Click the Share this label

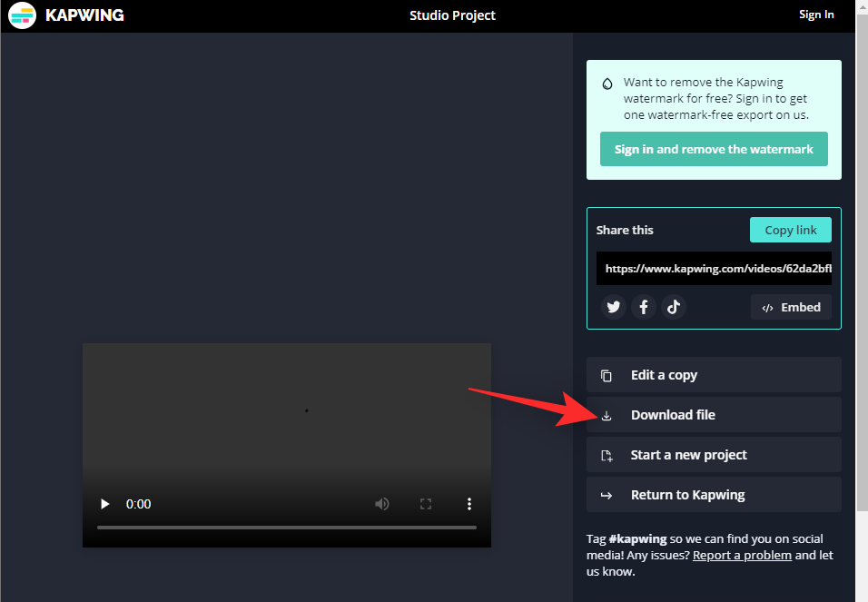(x=625, y=230)
